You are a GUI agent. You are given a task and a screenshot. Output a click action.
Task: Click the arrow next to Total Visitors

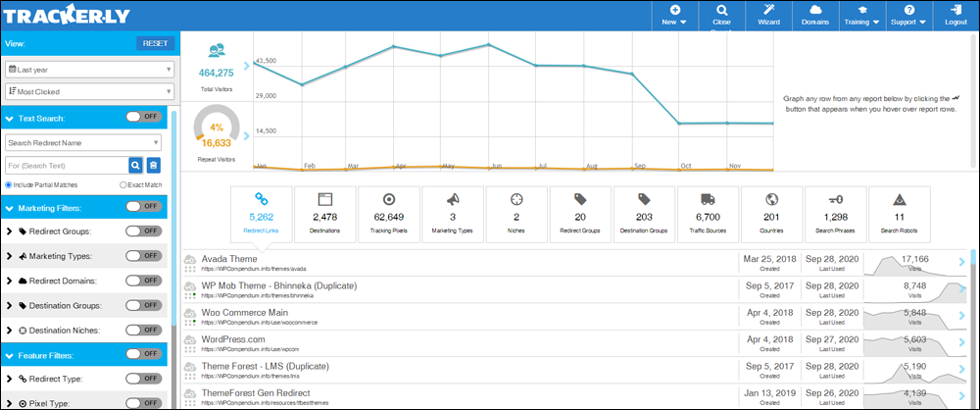(247, 65)
